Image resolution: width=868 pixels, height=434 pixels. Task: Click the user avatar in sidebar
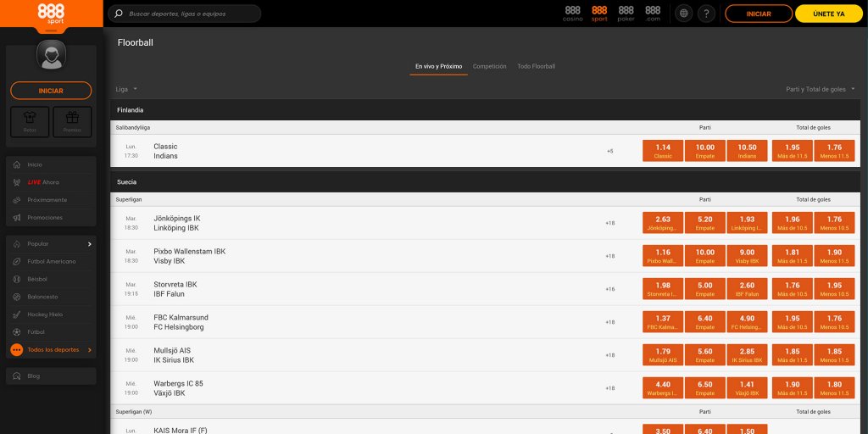point(51,55)
